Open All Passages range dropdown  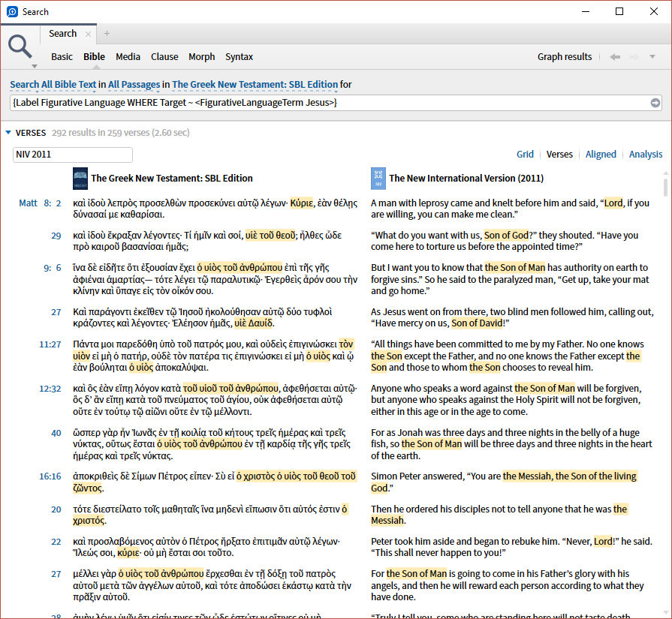(x=134, y=84)
